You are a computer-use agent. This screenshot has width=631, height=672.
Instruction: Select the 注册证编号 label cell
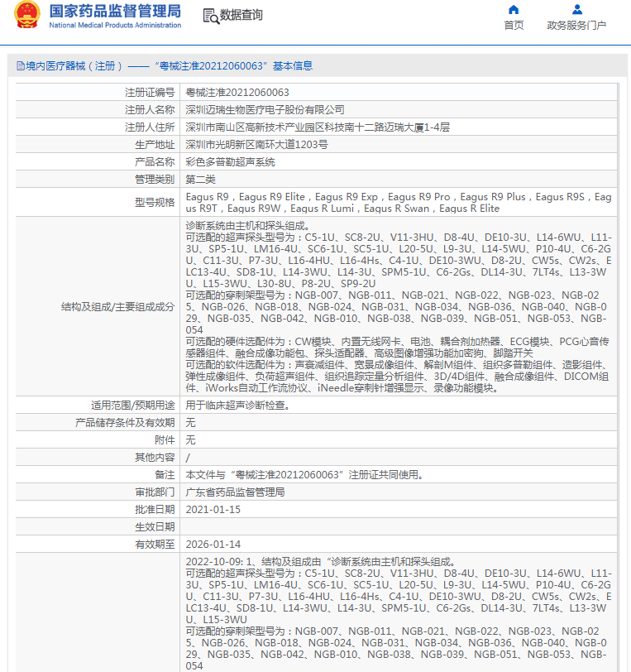[x=98, y=93]
